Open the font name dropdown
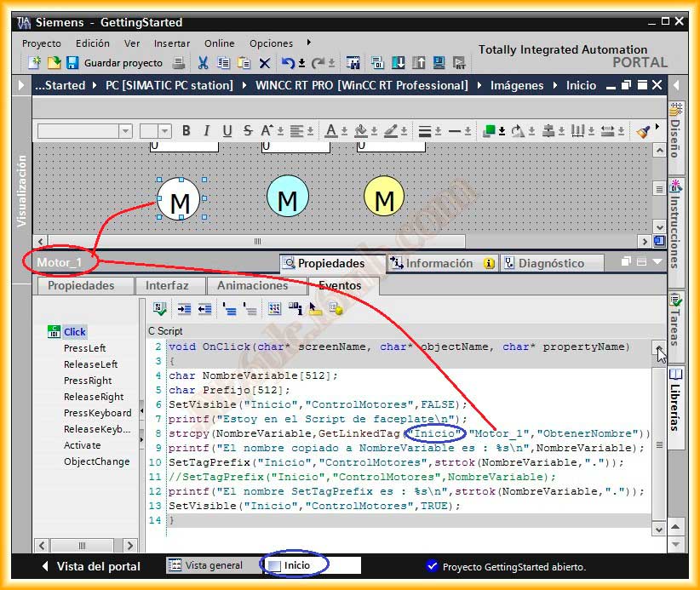Screen dimensions: 700x590 [125, 131]
